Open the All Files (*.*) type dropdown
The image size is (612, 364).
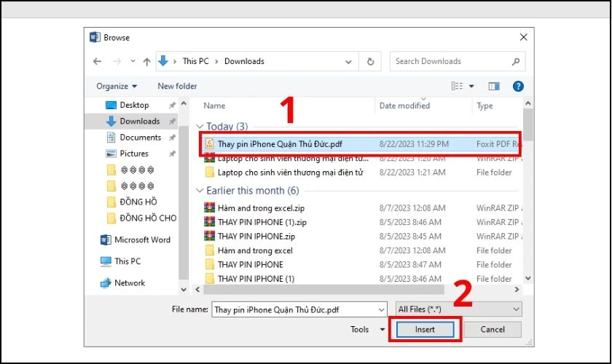[x=458, y=309]
